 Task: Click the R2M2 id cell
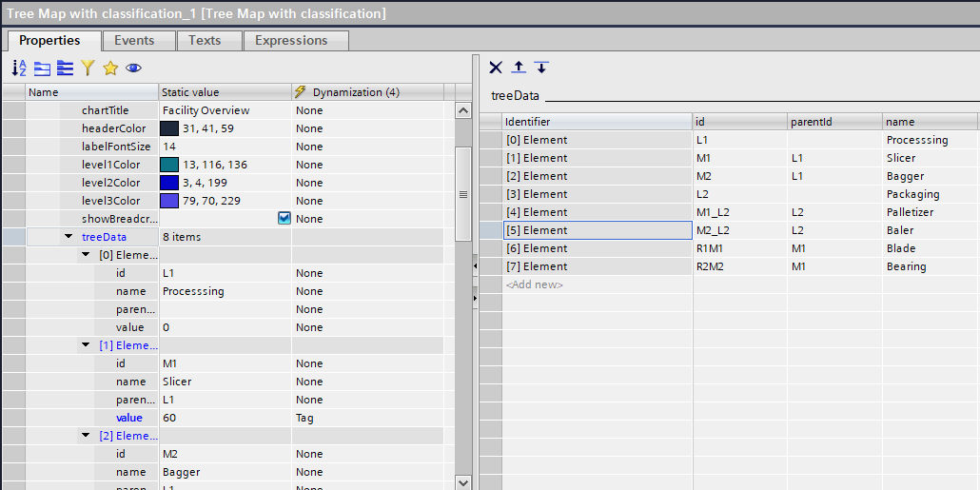[x=740, y=266]
